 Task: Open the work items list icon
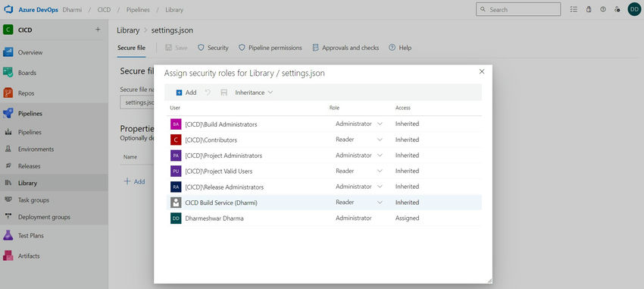point(574,9)
